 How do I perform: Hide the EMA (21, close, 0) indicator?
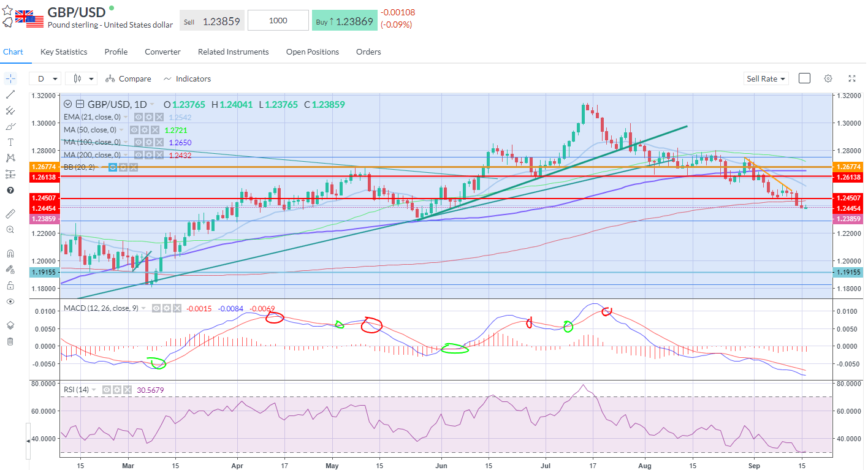(138, 117)
